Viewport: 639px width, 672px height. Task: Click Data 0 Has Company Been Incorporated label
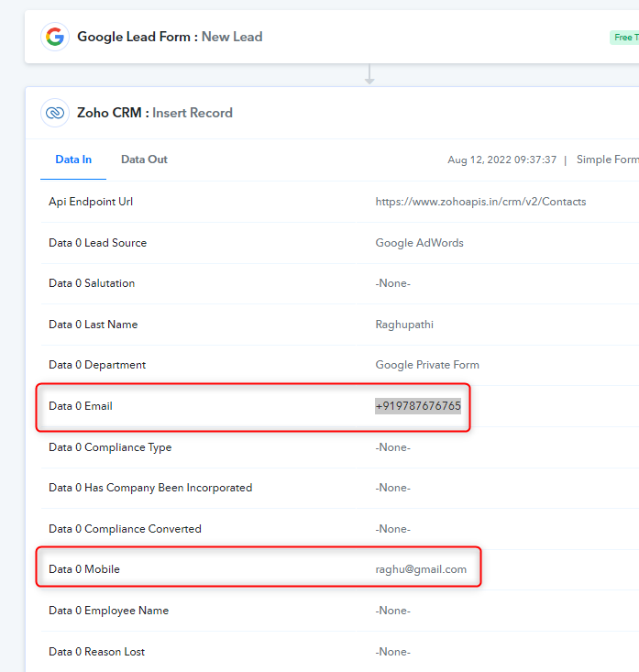point(150,488)
